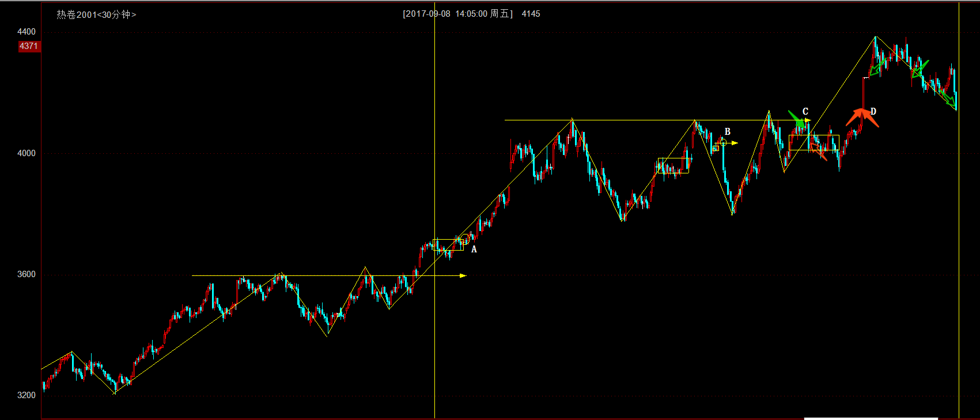This screenshot has width=980, height=420.
Task: Click the 3600 price axis label
Action: pyautogui.click(x=27, y=274)
